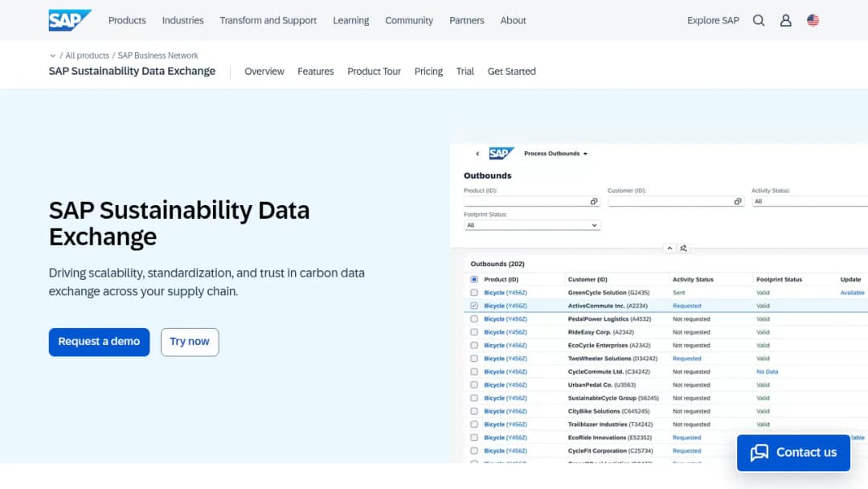Click SAP Sustainability Data Exchange subnav title
This screenshot has height=489, width=868.
tap(132, 72)
